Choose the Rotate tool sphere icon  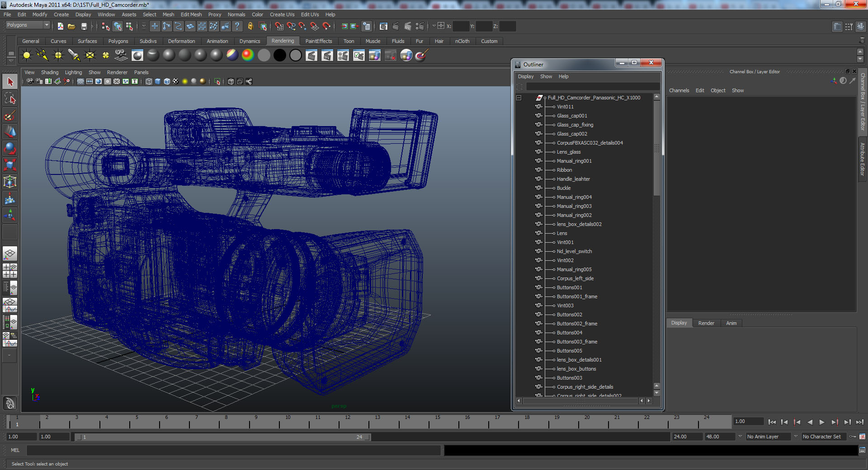click(x=10, y=149)
